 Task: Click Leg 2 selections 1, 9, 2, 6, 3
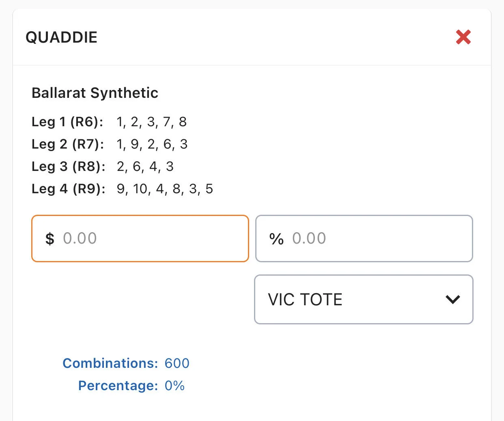pyautogui.click(x=152, y=144)
